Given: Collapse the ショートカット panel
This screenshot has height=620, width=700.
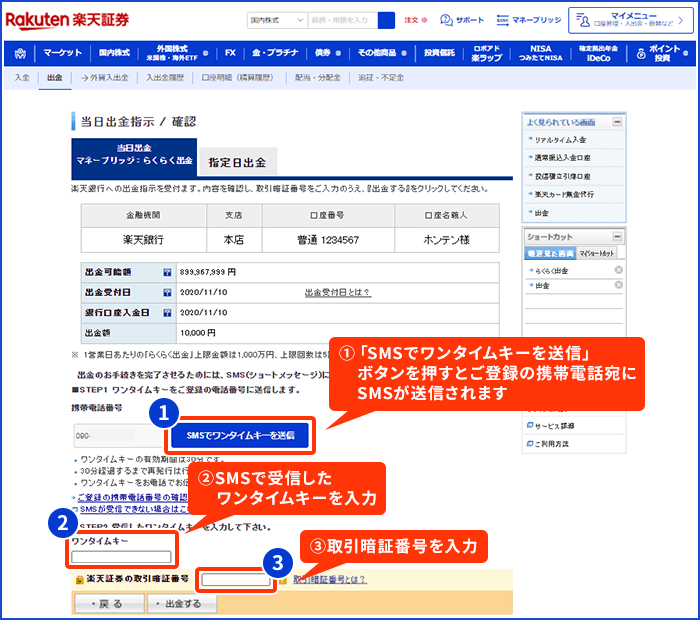Looking at the screenshot, I should point(617,237).
